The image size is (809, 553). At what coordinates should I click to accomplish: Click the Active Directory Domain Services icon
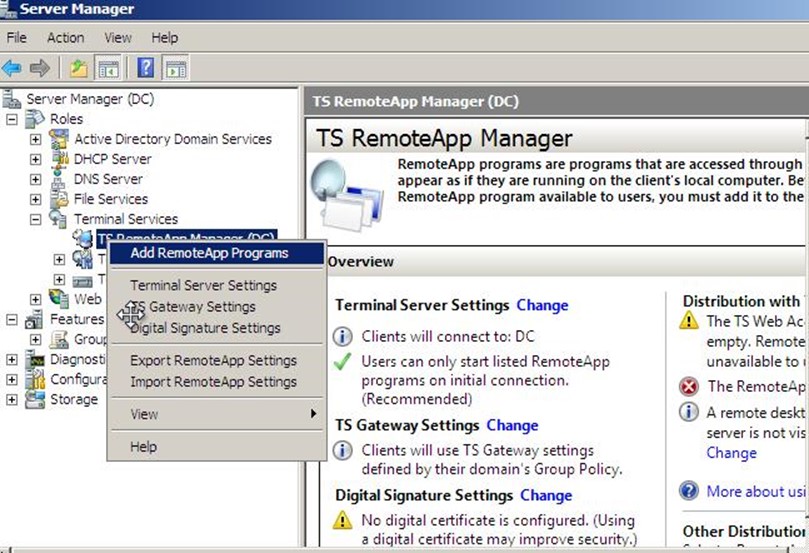click(60, 139)
